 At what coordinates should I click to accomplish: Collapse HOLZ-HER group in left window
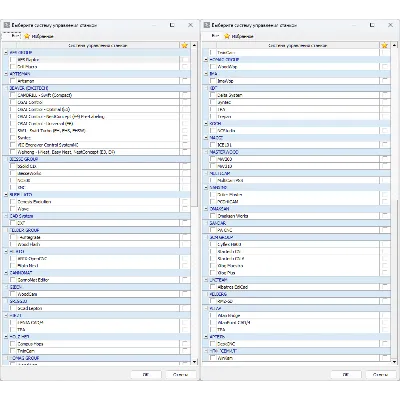pos(6,337)
